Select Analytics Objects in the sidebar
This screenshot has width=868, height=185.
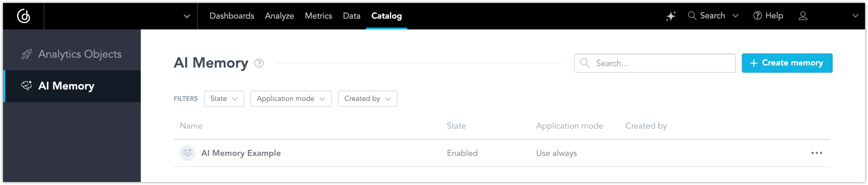[x=80, y=54]
